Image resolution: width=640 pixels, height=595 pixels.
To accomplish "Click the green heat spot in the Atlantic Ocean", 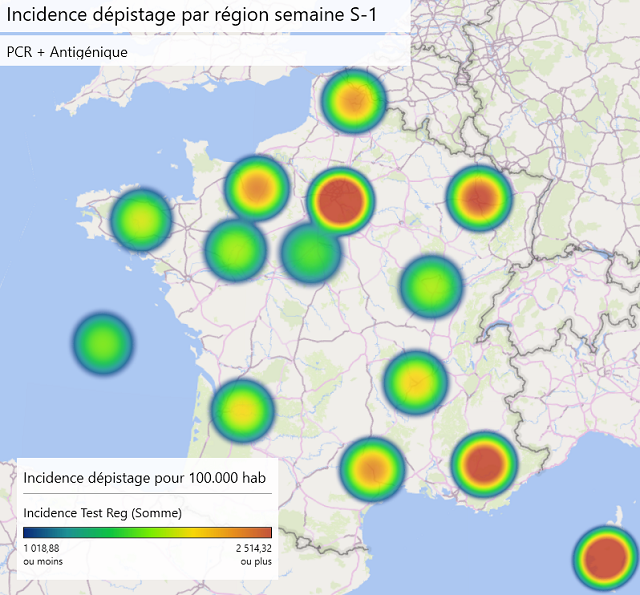I will coord(103,344).
